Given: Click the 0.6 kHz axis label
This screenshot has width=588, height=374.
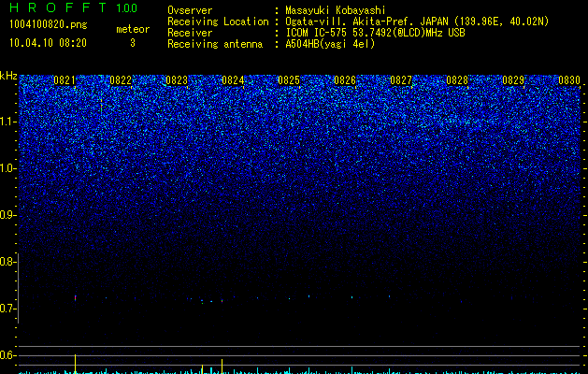Looking at the screenshot, I should tap(7, 355).
